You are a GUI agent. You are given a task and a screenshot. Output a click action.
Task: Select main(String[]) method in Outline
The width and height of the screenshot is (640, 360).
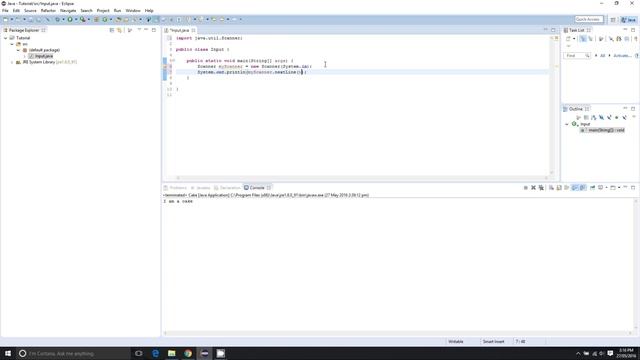pyautogui.click(x=603, y=130)
